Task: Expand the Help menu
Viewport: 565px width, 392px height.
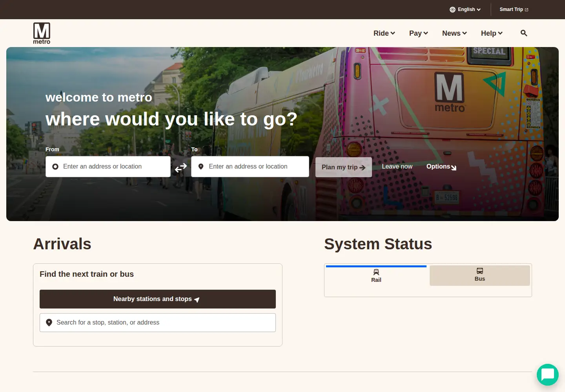Action: 492,33
